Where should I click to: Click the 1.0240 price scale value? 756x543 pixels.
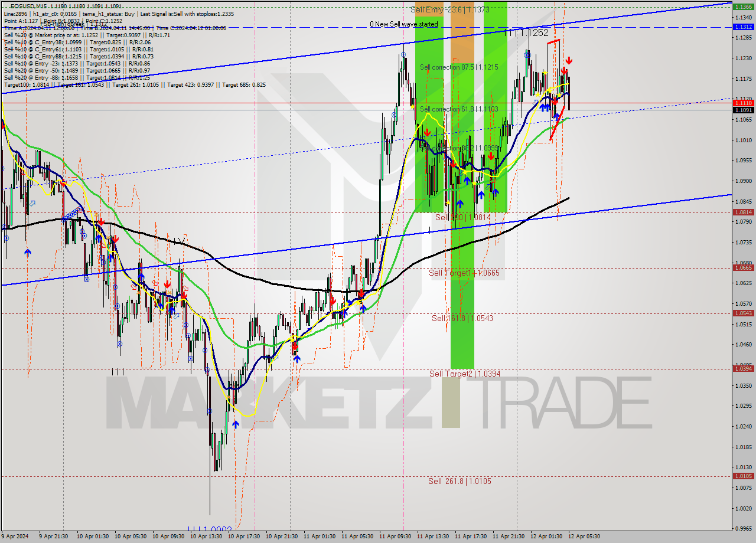point(742,427)
